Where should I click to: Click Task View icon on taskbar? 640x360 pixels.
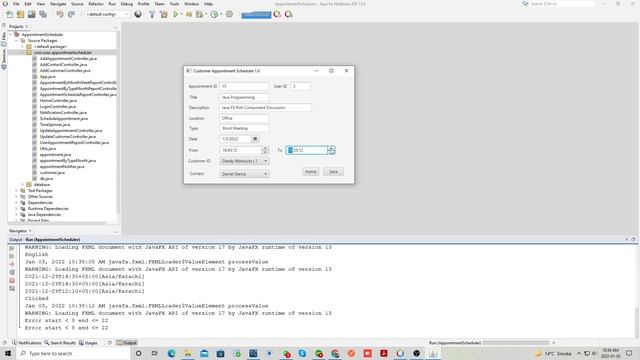point(155,353)
